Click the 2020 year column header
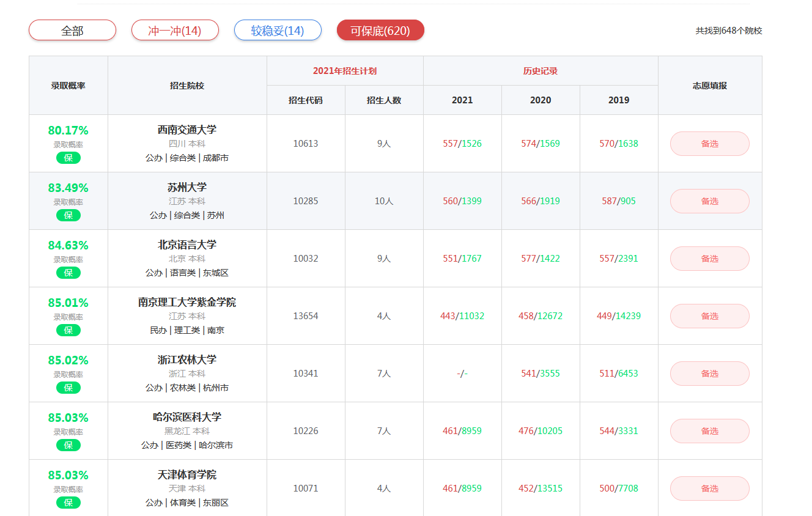The width and height of the screenshot is (812, 516). coord(541,100)
